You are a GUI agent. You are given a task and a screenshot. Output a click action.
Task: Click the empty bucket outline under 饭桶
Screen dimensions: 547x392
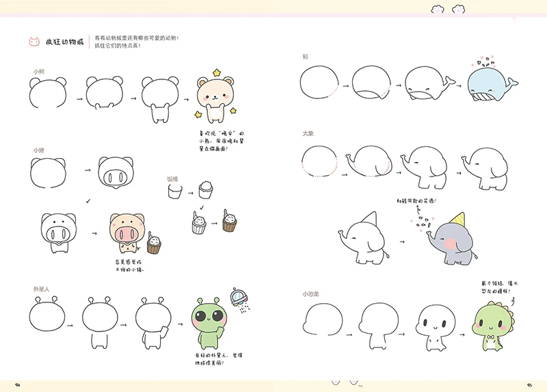175,192
